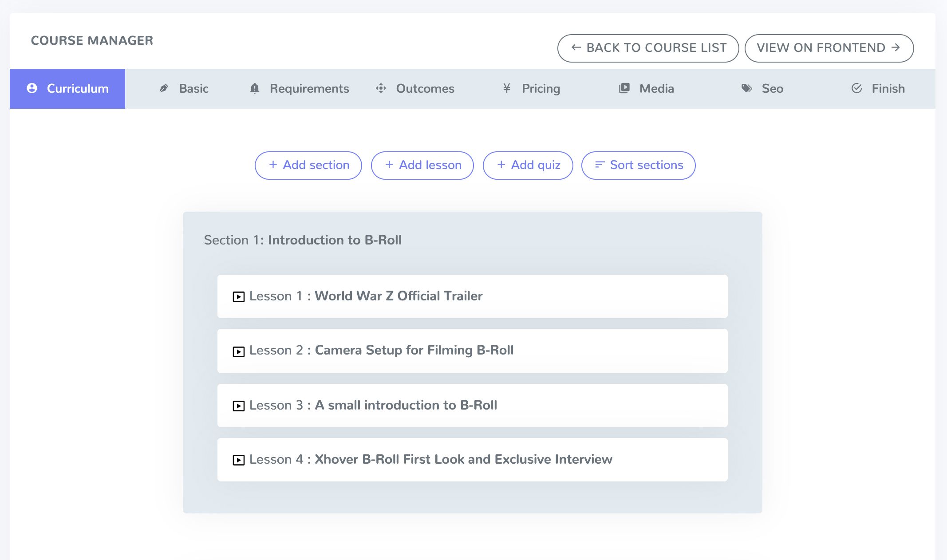Click the yen icon beside Pricing
This screenshot has width=947, height=560.
(x=507, y=88)
